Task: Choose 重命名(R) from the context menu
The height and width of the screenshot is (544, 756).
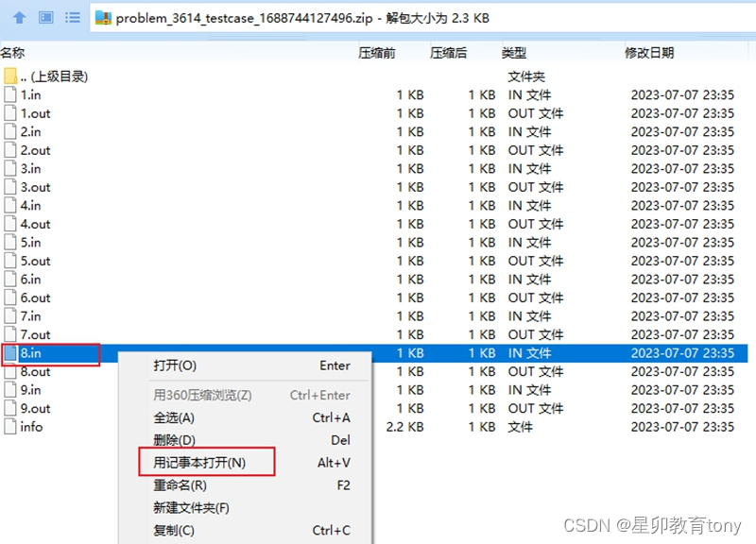Action: (x=245, y=485)
